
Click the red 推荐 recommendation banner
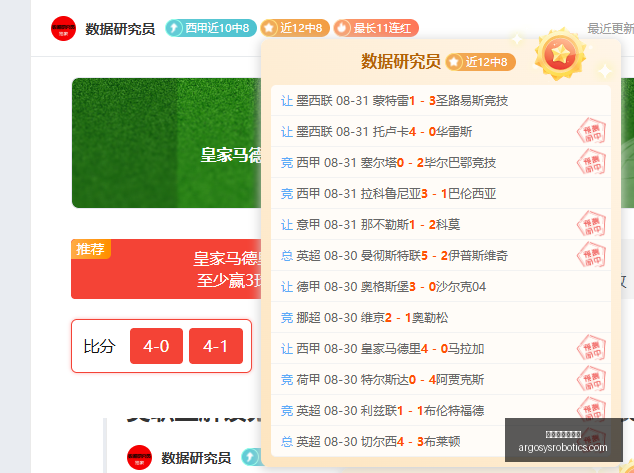(x=166, y=269)
